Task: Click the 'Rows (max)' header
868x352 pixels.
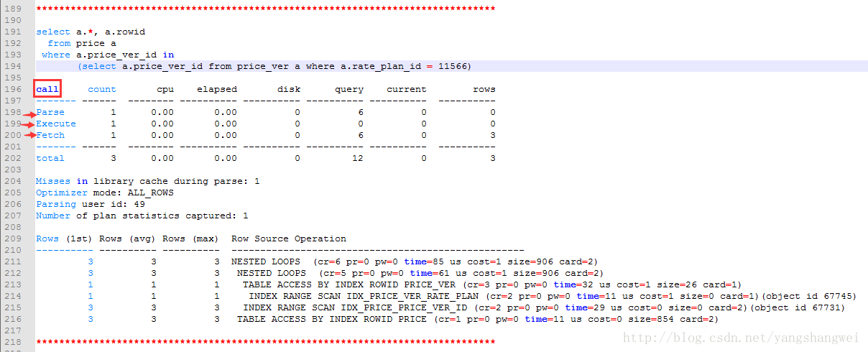Action: [x=191, y=238]
